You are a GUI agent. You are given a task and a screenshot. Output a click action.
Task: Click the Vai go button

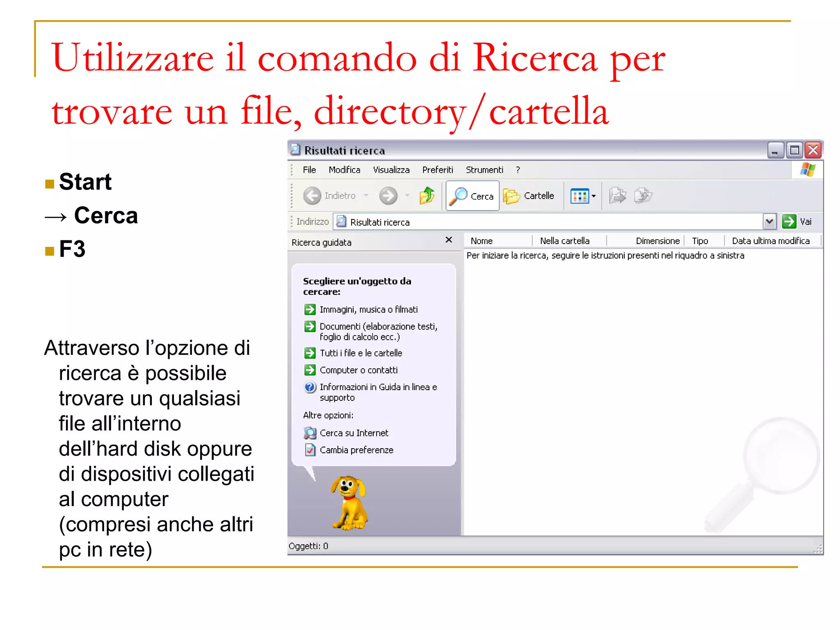coord(797,221)
